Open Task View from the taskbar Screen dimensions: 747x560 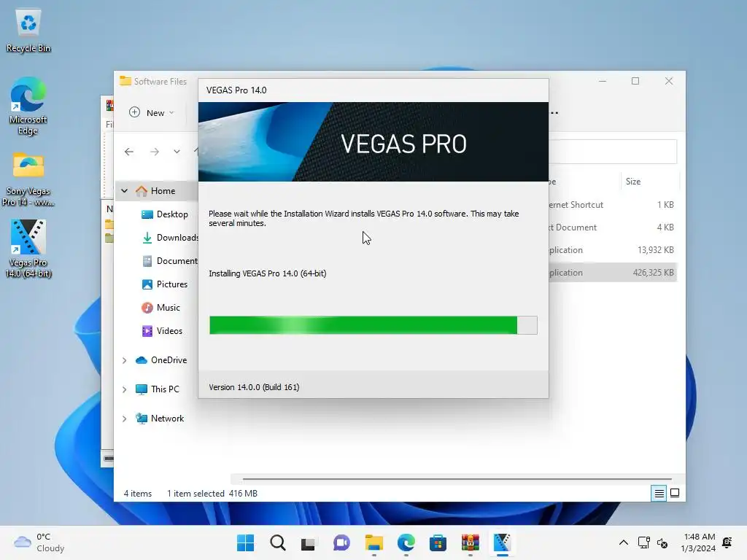click(x=309, y=542)
